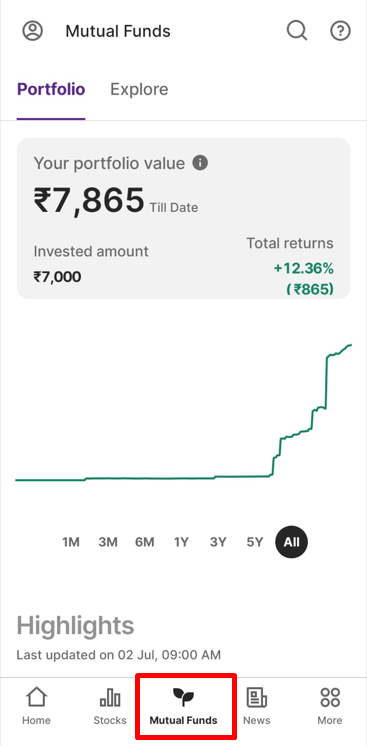The height and width of the screenshot is (746, 367).
Task: Tap the selected All range button
Action: click(x=291, y=542)
